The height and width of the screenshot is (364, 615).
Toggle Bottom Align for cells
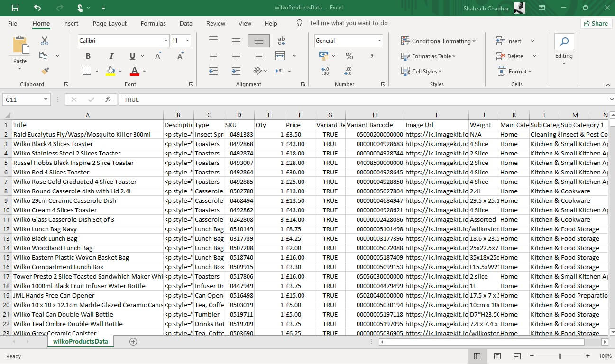click(258, 41)
